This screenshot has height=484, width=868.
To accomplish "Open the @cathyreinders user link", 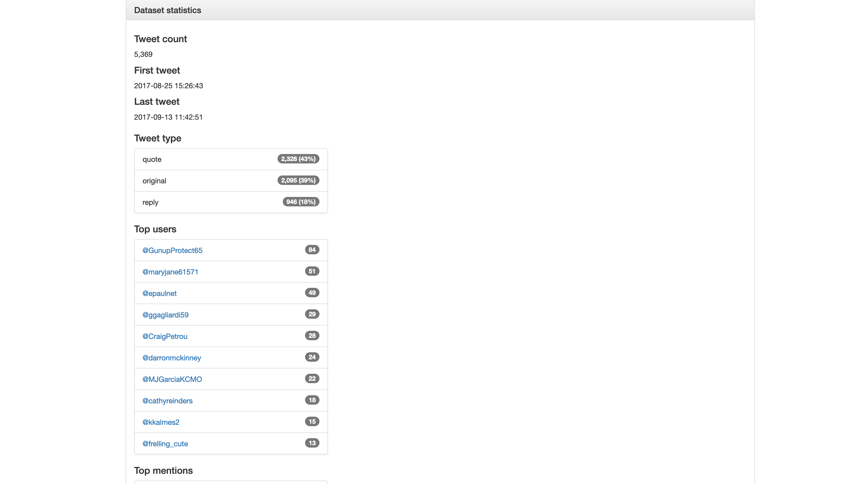I will point(167,401).
